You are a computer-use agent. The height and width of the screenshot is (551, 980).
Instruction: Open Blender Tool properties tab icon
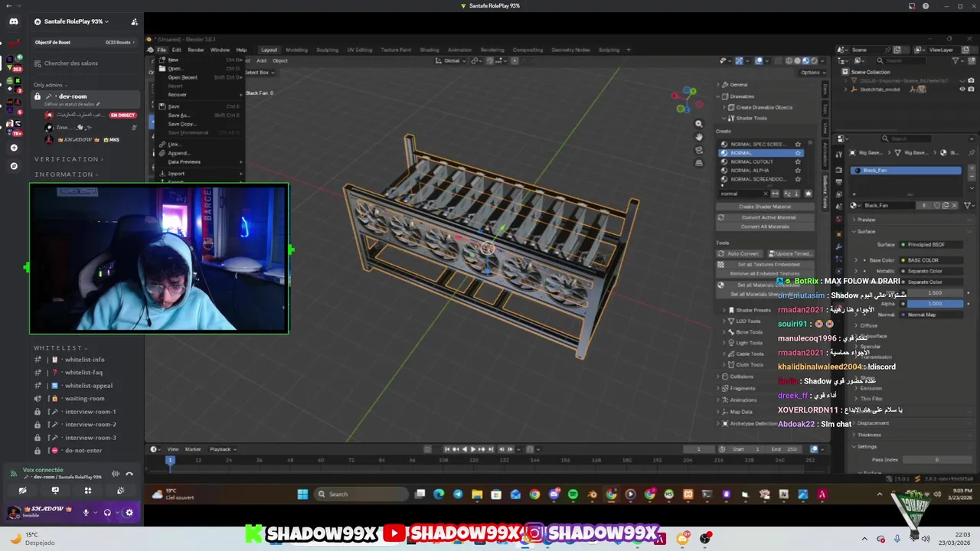[840, 156]
